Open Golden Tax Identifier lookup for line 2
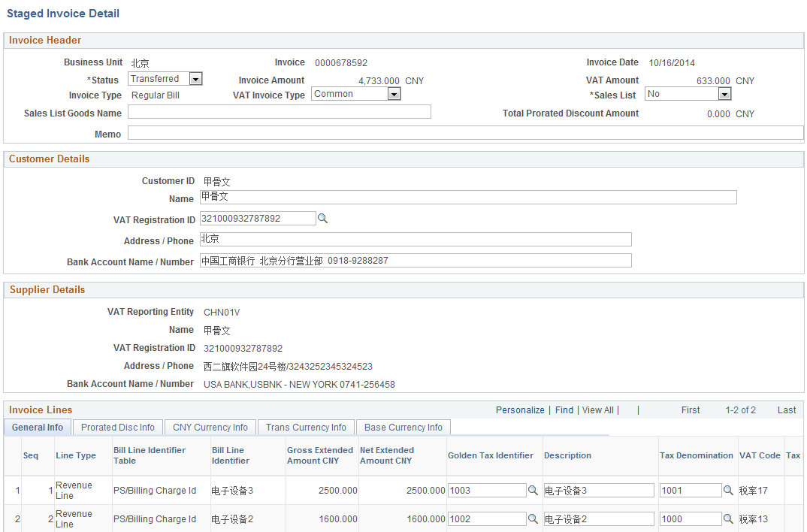 533,518
